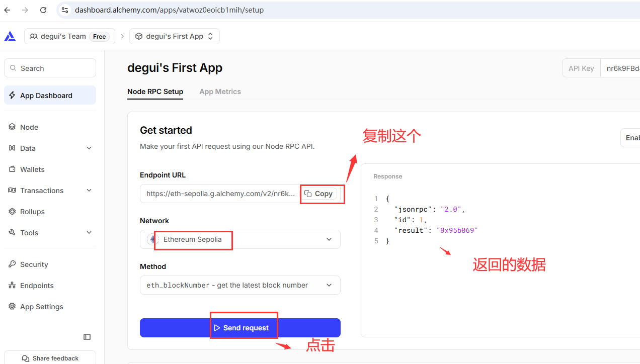The image size is (640, 364).
Task: Expand the Data sidebar chevron
Action: click(89, 148)
